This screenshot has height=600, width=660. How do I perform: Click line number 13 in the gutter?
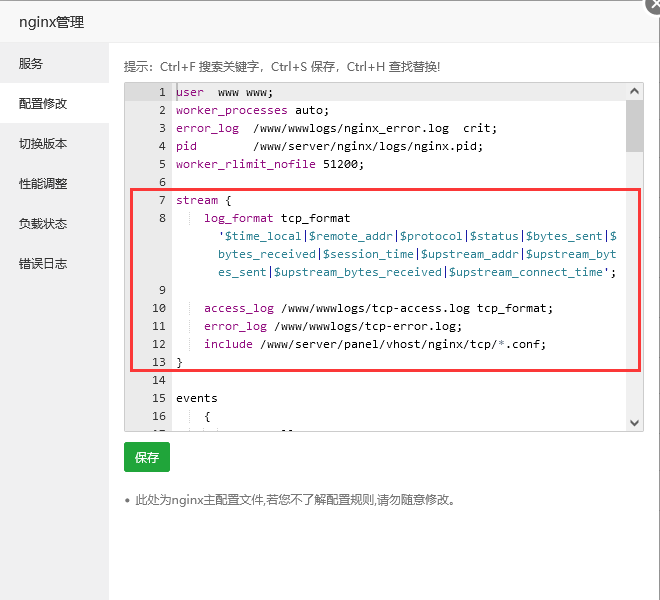click(159, 363)
